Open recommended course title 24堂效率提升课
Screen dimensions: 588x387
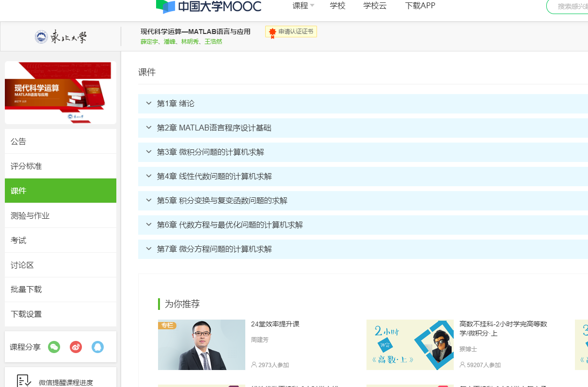(x=275, y=324)
